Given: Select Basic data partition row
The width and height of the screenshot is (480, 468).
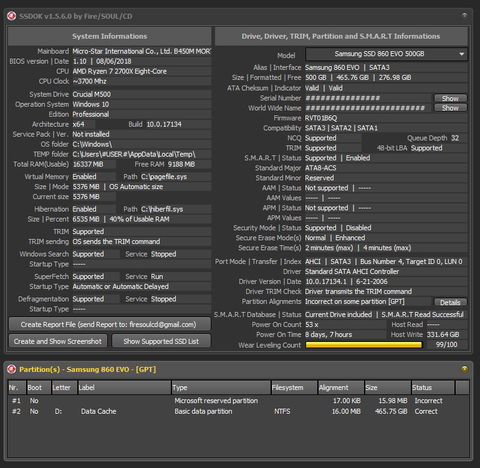Looking at the screenshot, I should [x=238, y=411].
